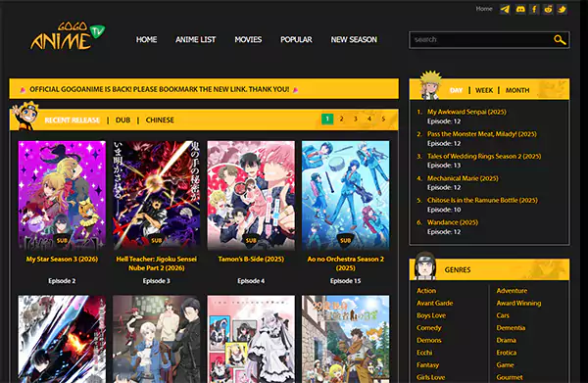The height and width of the screenshot is (383, 588).
Task: Go to pagination page 4
Action: click(369, 120)
